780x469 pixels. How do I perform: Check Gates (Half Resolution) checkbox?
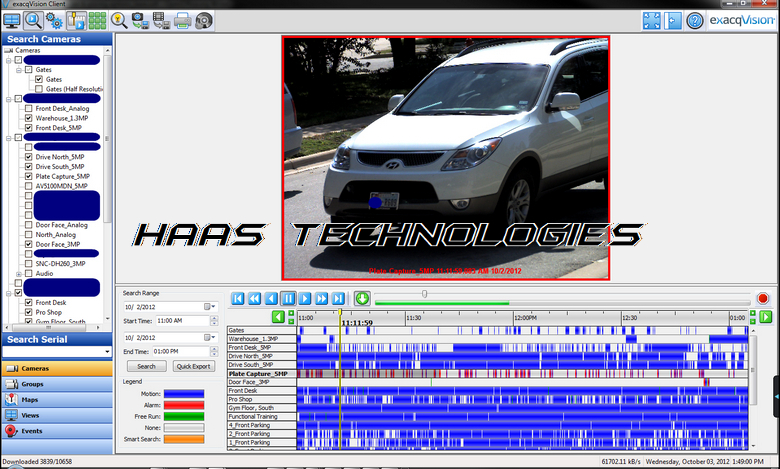39,89
